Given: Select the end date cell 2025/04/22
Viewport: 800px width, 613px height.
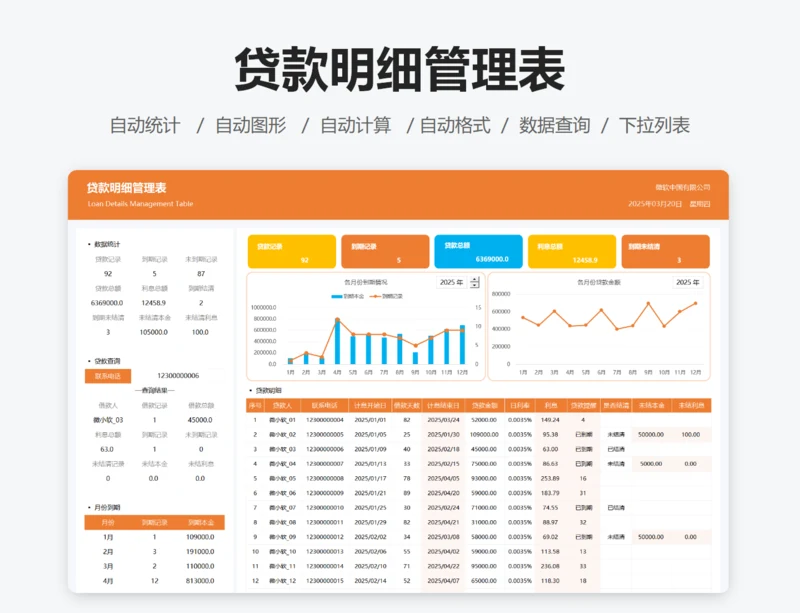Looking at the screenshot, I should pyautogui.click(x=443, y=566).
